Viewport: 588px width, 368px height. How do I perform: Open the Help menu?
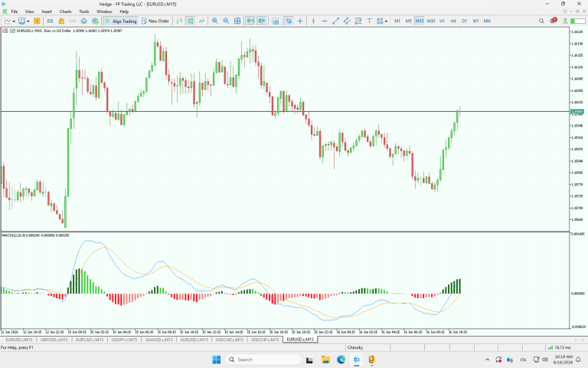124,11
